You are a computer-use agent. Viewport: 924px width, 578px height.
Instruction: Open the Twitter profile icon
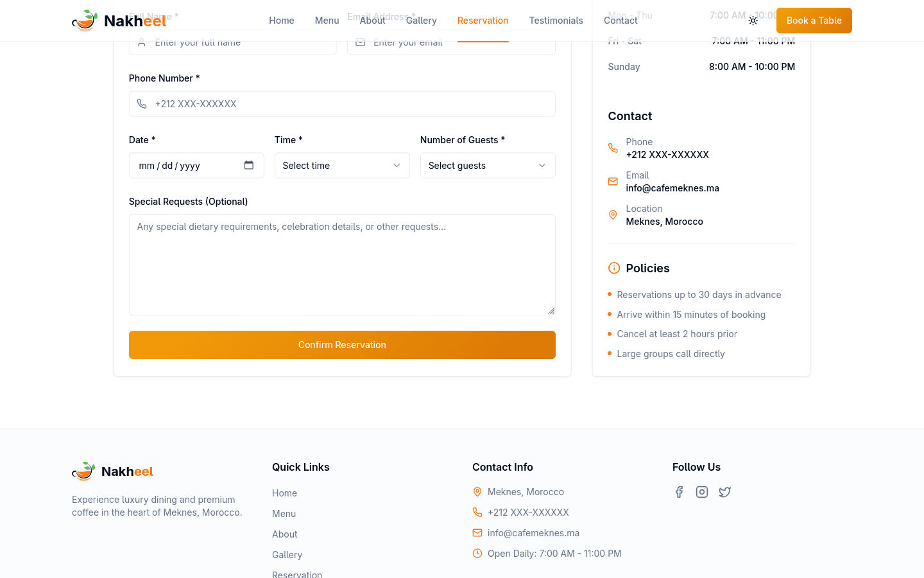[725, 492]
